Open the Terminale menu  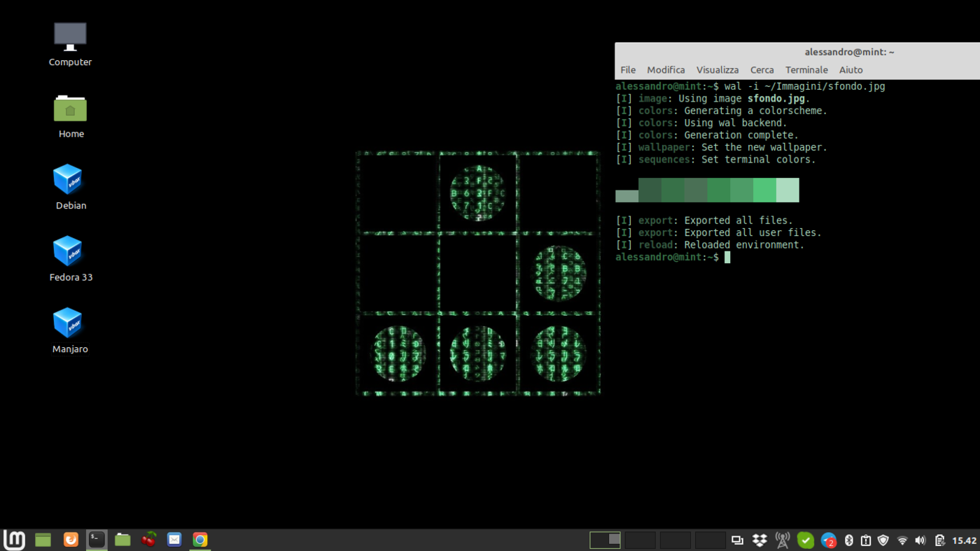(x=806, y=70)
